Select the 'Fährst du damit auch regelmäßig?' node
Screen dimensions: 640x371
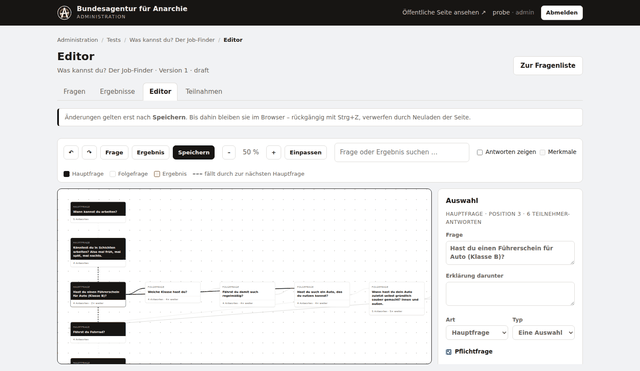coord(247,294)
